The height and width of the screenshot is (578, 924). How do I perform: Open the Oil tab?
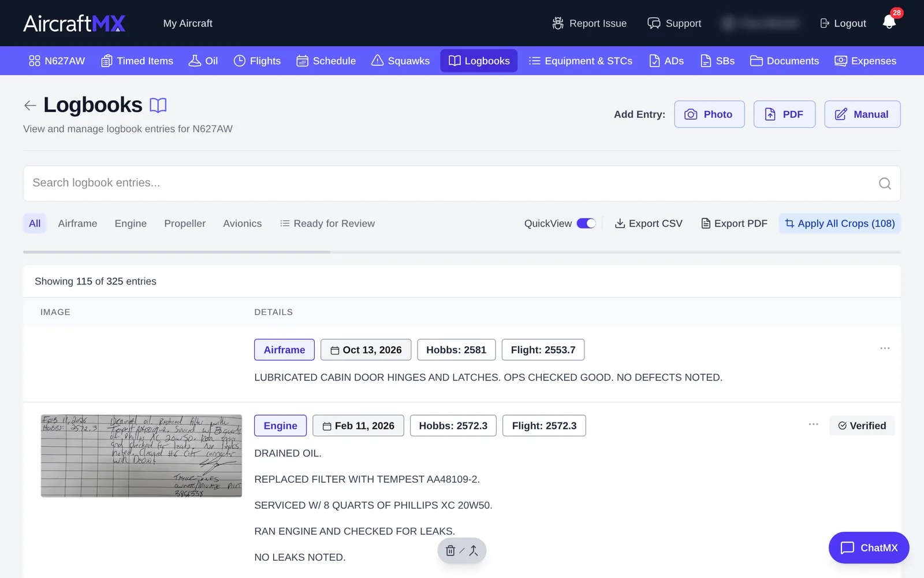pyautogui.click(x=203, y=61)
